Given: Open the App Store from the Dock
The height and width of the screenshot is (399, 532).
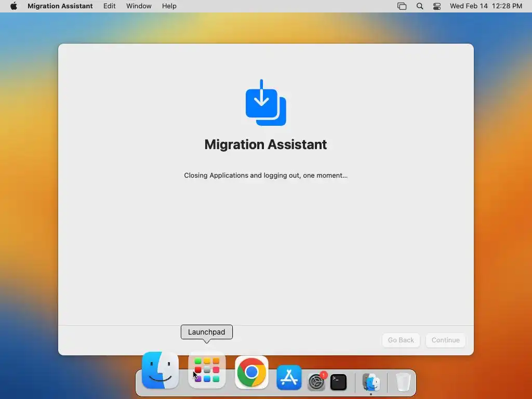Looking at the screenshot, I should coord(289,377).
